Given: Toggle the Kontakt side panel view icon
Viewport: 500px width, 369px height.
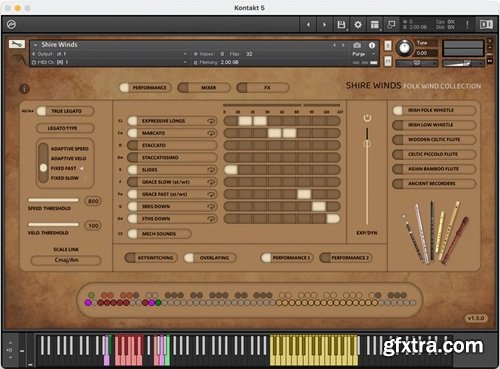Looking at the screenshot, I should pos(486,24).
